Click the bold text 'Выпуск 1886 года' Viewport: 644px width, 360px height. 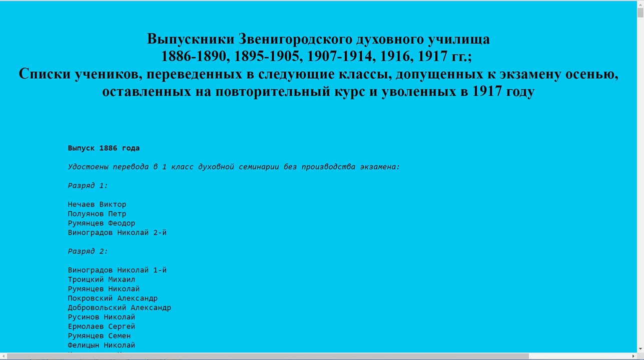pyautogui.click(x=104, y=148)
